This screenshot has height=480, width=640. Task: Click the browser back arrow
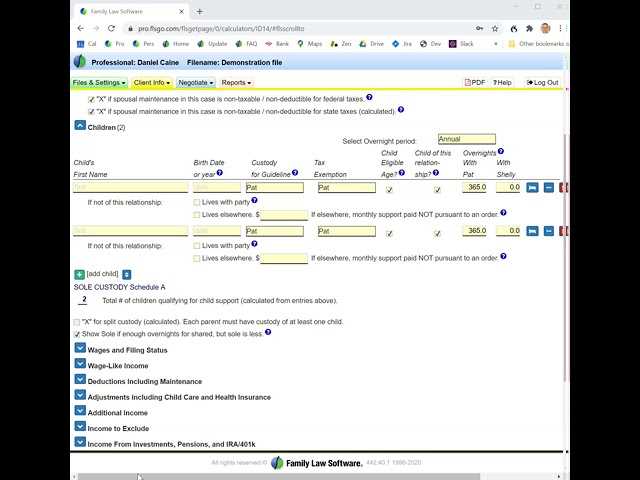80,28
